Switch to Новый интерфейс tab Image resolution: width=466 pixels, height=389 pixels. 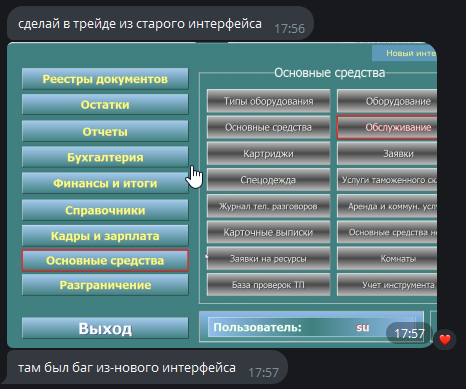[x=404, y=53]
